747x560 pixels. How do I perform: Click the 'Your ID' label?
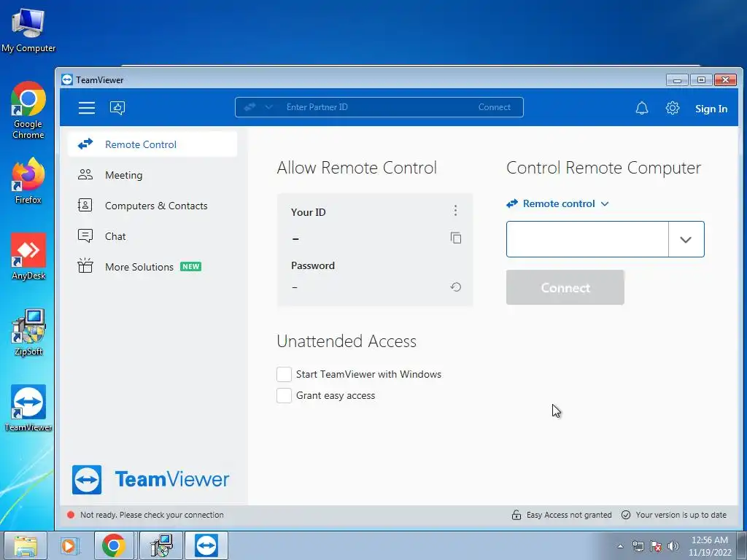click(x=309, y=212)
